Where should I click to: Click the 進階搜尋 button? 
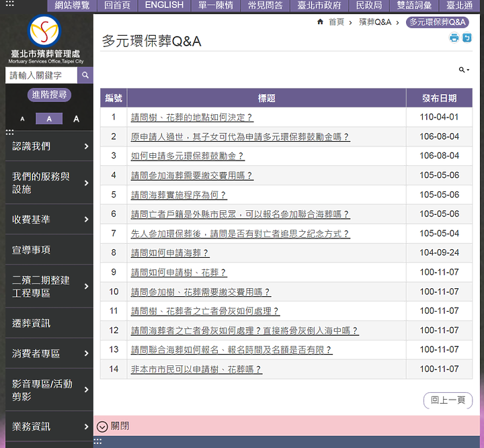(x=49, y=95)
